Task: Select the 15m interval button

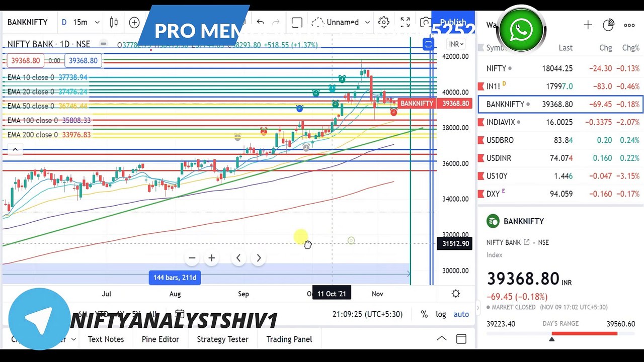Action: [x=80, y=22]
